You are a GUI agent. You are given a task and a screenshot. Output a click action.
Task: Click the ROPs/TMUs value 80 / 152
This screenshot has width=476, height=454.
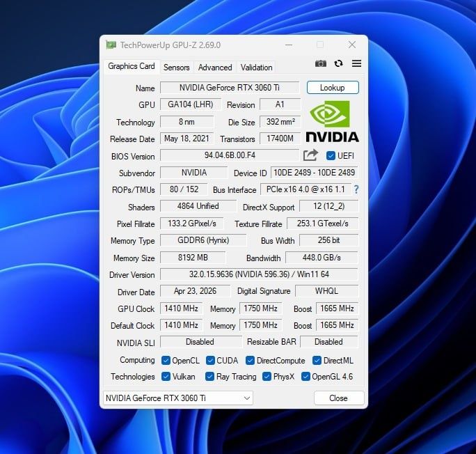[184, 189]
